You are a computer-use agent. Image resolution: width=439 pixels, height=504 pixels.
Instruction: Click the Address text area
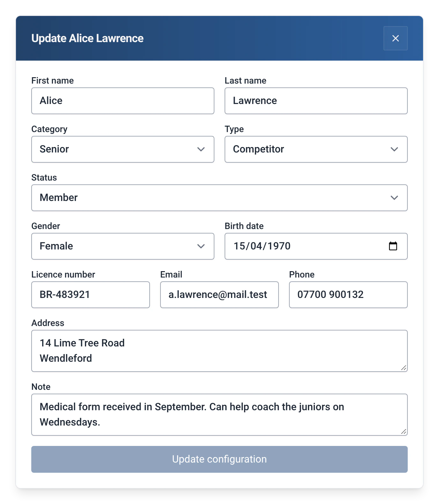(x=219, y=351)
